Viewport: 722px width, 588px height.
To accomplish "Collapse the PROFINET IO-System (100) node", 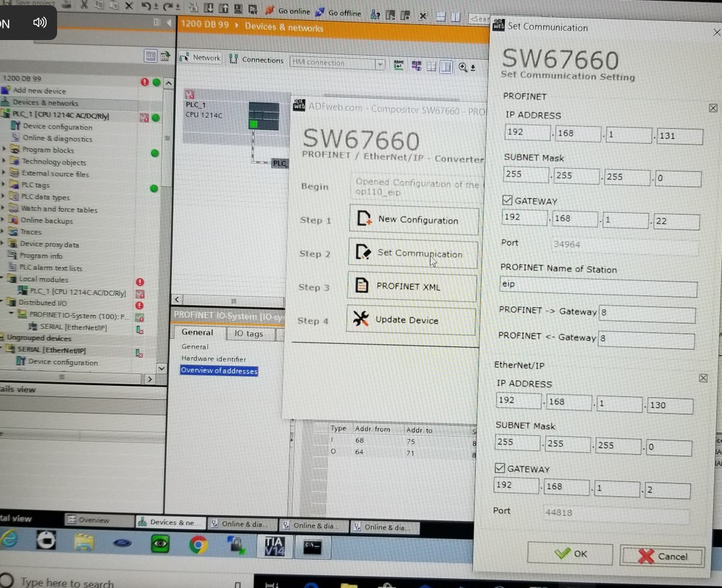I will (x=11, y=314).
